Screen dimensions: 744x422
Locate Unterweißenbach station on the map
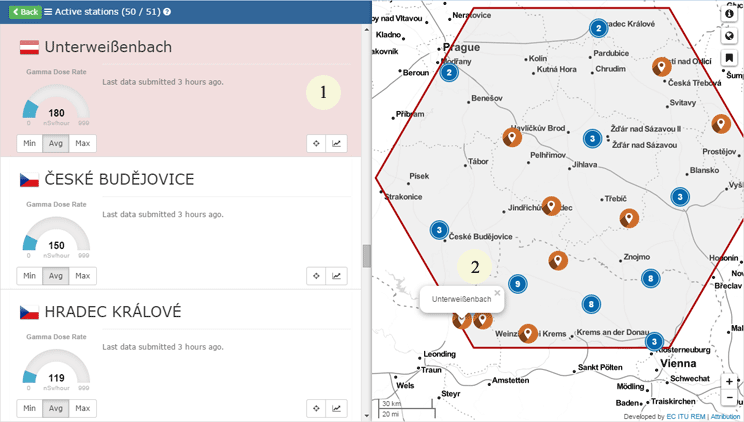click(316, 143)
